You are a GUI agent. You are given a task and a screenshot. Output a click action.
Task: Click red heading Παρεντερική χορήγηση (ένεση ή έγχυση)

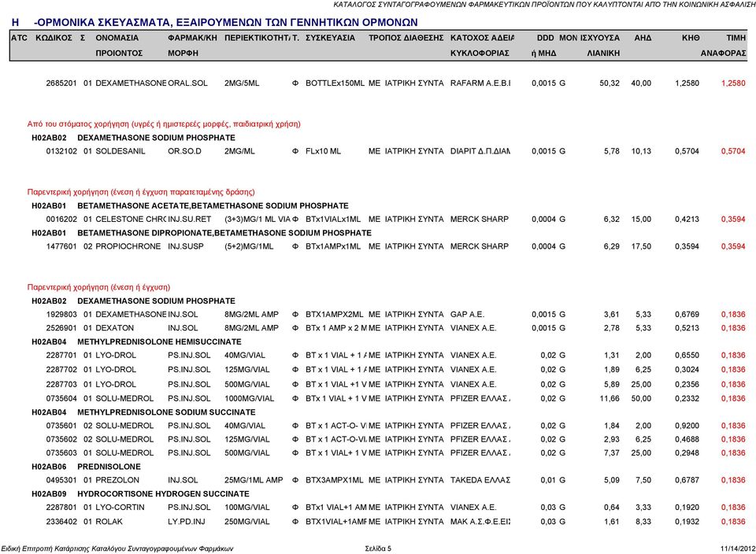click(x=98, y=287)
